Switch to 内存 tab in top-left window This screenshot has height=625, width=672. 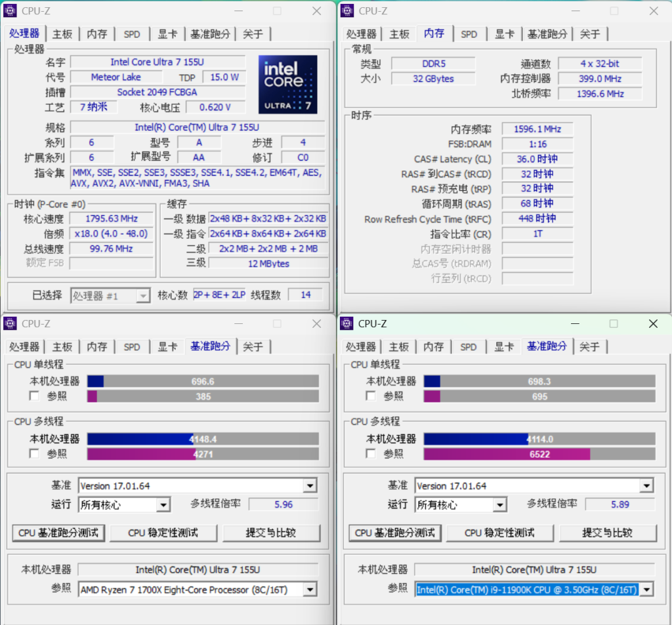[x=97, y=34]
